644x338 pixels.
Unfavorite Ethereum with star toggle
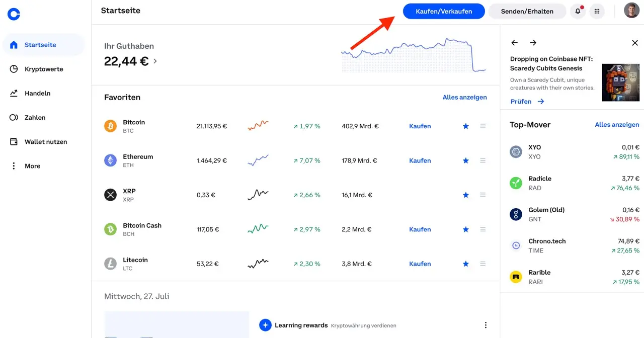(466, 160)
